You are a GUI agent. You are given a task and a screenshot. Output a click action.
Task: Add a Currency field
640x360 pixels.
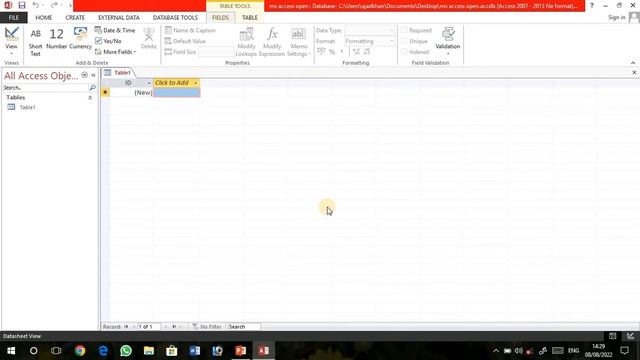80,39
